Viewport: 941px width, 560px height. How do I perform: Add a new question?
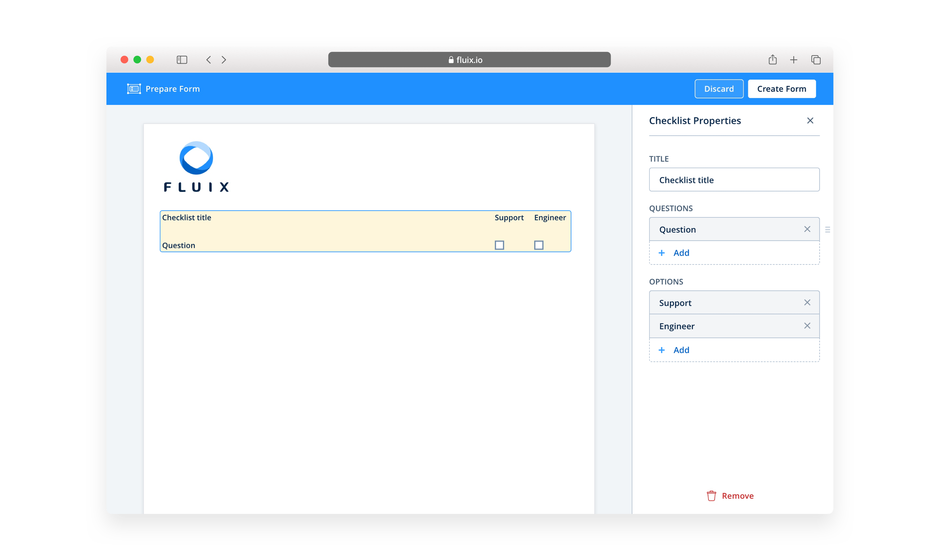pyautogui.click(x=675, y=253)
